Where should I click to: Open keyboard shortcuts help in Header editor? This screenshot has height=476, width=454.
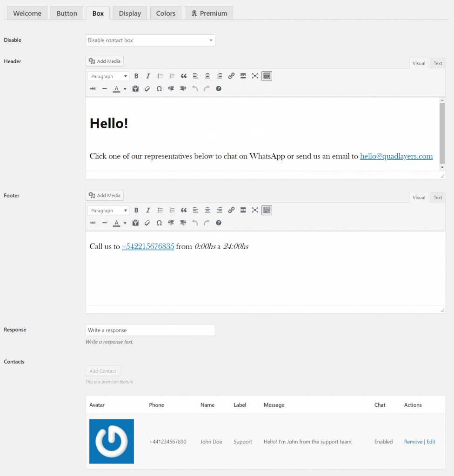(219, 89)
